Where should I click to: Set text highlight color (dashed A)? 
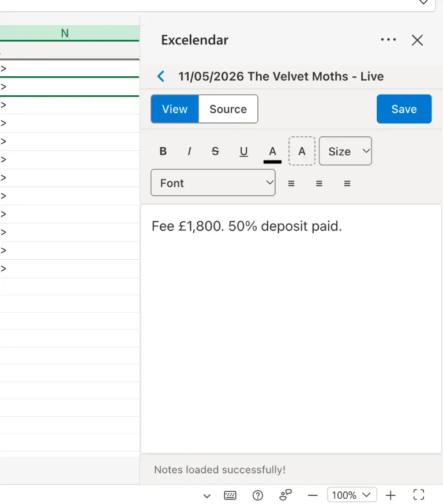pos(302,151)
